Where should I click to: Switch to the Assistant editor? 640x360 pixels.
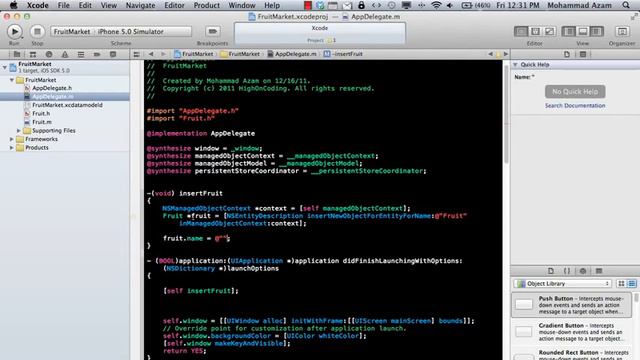[x=535, y=31]
